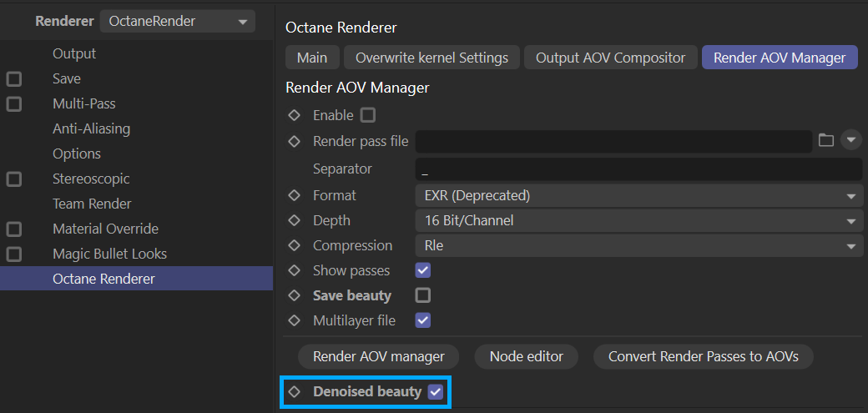This screenshot has height=413, width=868.
Task: Expand the Format dropdown set to EXR
Action: [638, 195]
